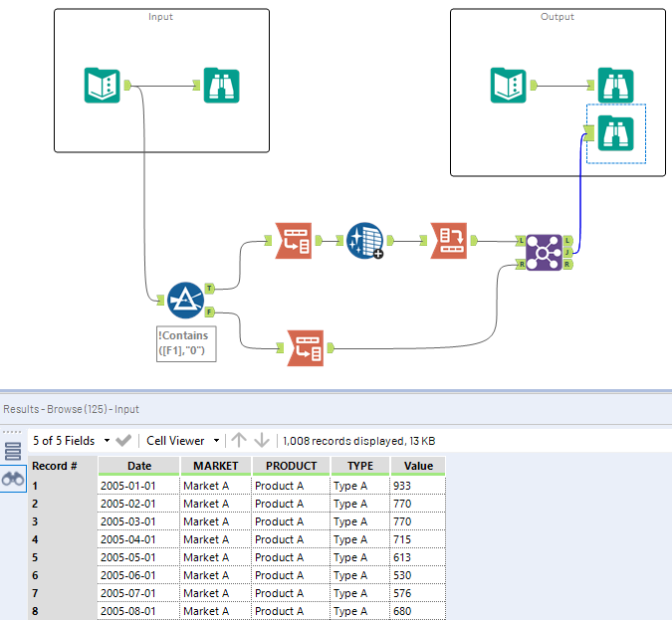
Task: Select the Text Input tool in Output container
Action: pyautogui.click(x=509, y=86)
